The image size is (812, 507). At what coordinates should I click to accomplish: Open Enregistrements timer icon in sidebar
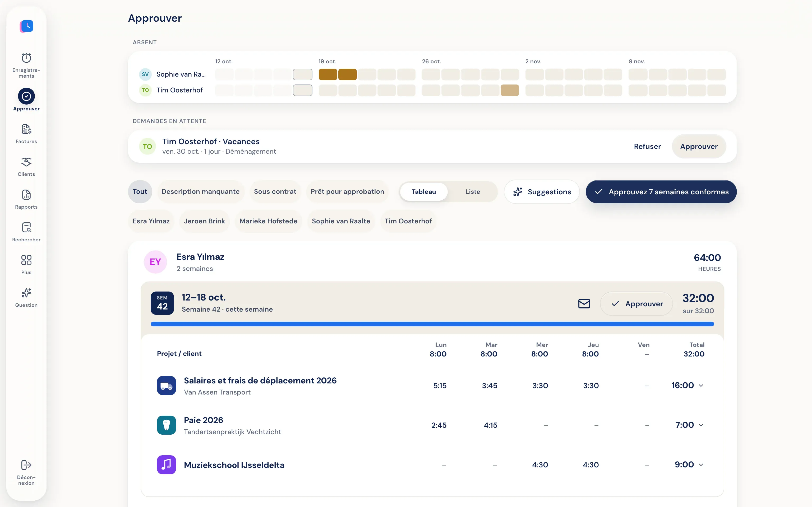(26, 58)
